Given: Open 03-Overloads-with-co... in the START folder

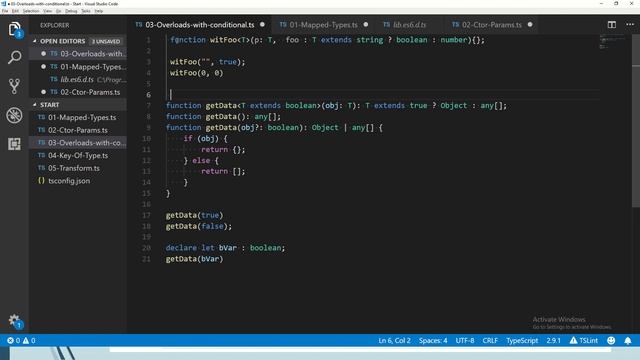Looking at the screenshot, I should pyautogui.click(x=78, y=142).
